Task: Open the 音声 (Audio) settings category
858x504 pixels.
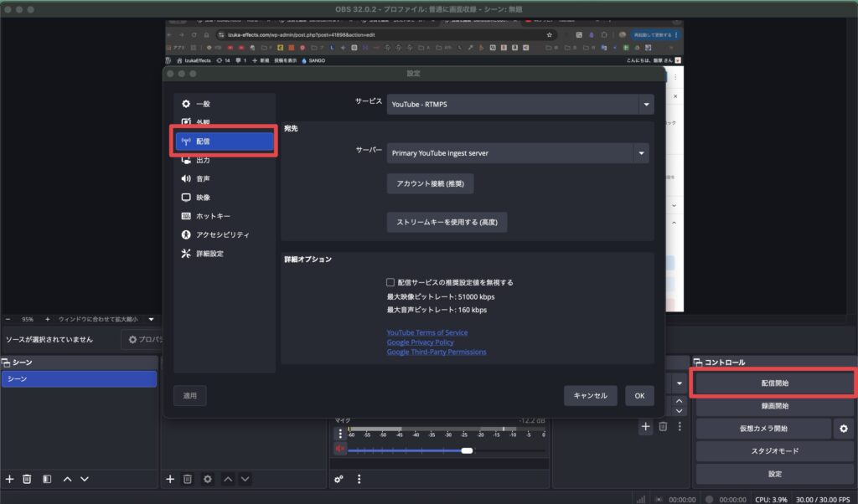Action: tap(203, 178)
